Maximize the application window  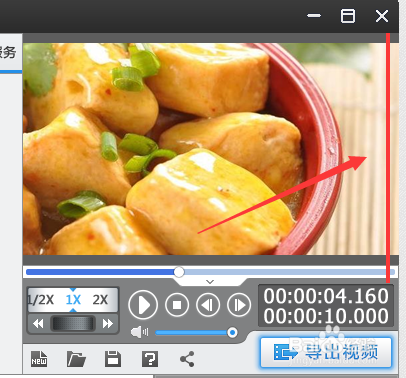348,16
